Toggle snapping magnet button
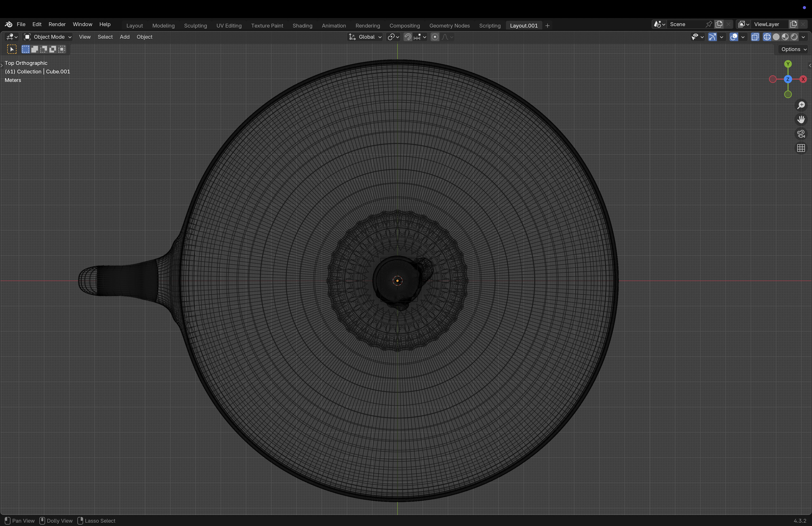 tap(408, 37)
